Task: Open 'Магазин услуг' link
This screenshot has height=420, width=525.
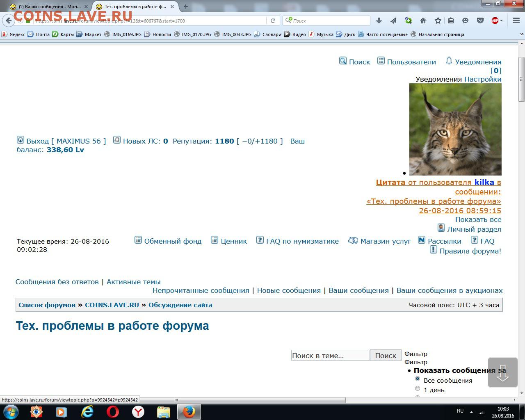Action: click(386, 241)
